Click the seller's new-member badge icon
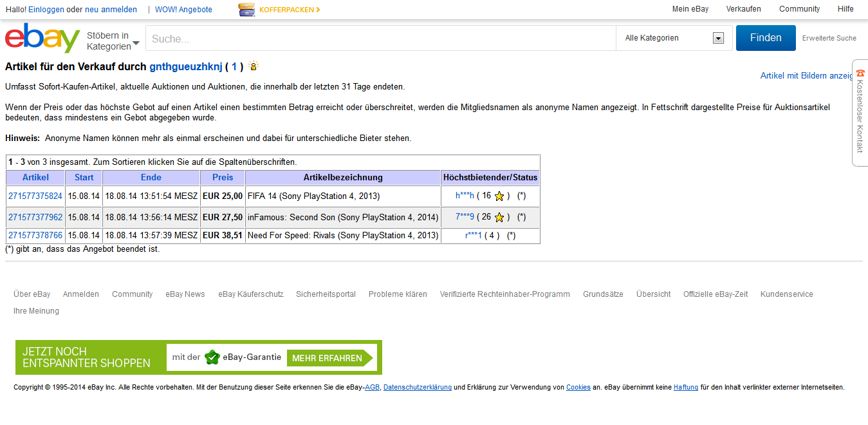The width and height of the screenshot is (868, 425). click(254, 66)
